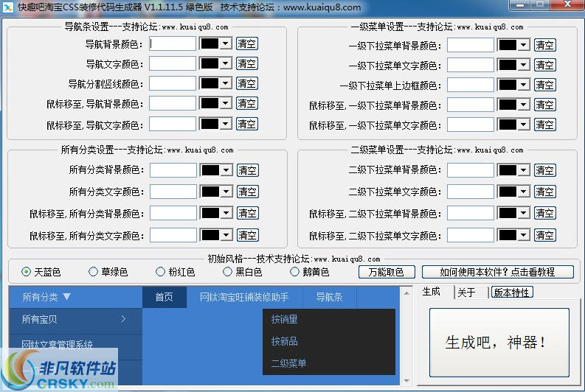Click 网钛淘宝旺铺装修助手 in the preview nav

(244, 297)
